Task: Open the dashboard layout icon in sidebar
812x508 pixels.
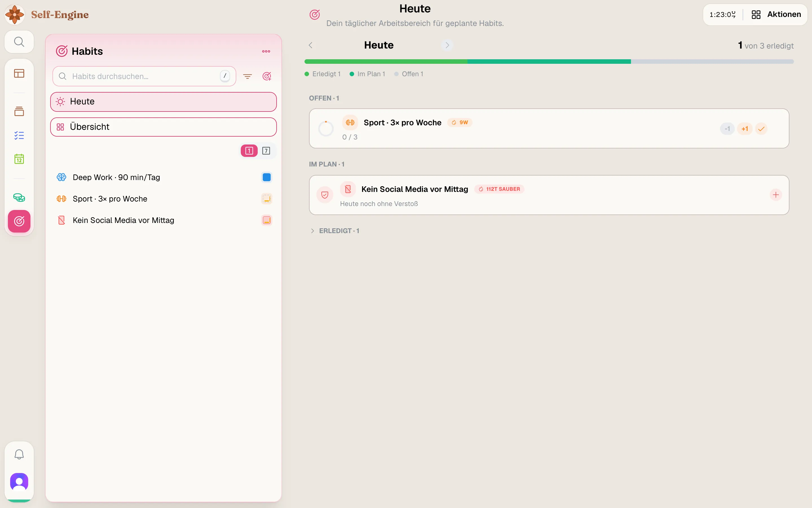Action: 19,73
